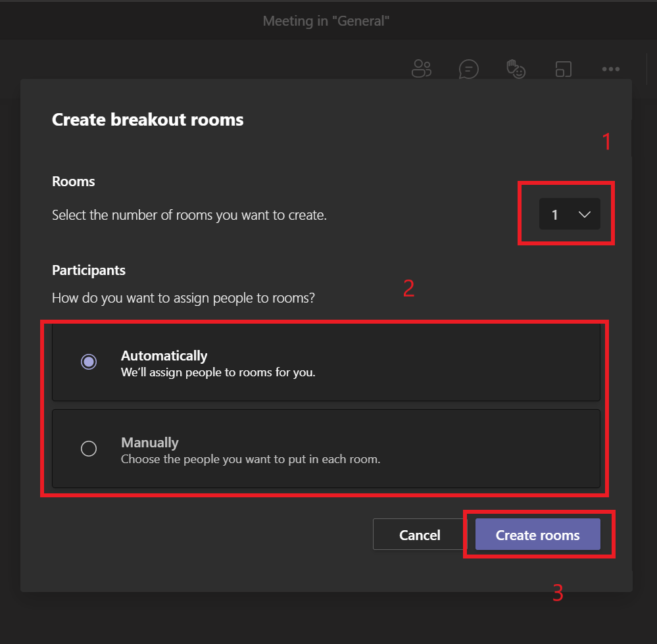Screen dimensions: 657x644
Task: Click 'We'll assign people to rooms' description
Action: (218, 372)
